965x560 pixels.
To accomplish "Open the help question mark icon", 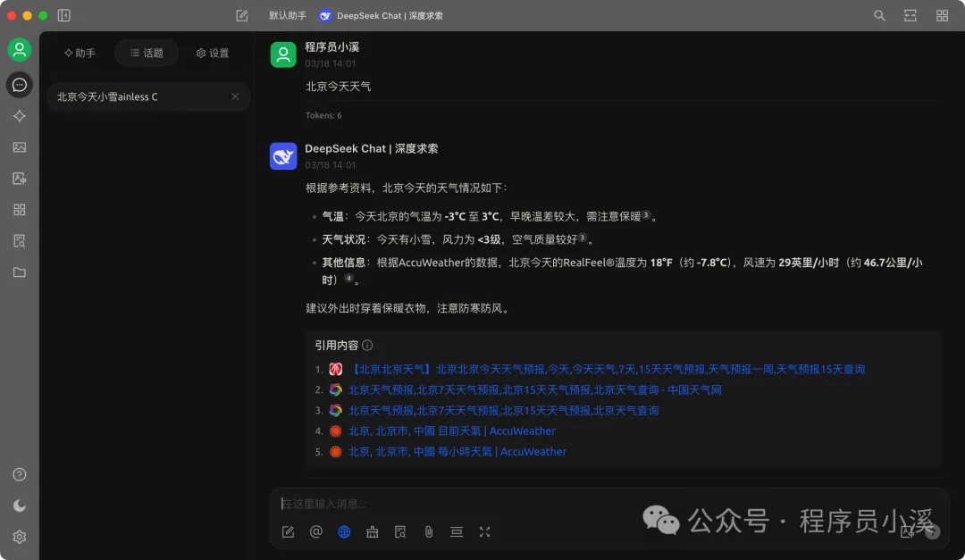I will click(x=19, y=474).
